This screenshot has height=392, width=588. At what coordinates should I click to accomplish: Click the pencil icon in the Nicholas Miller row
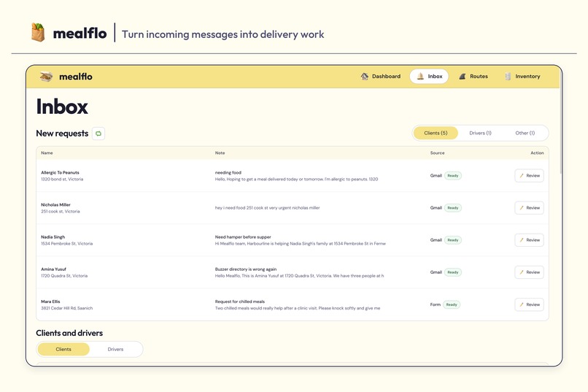522,208
